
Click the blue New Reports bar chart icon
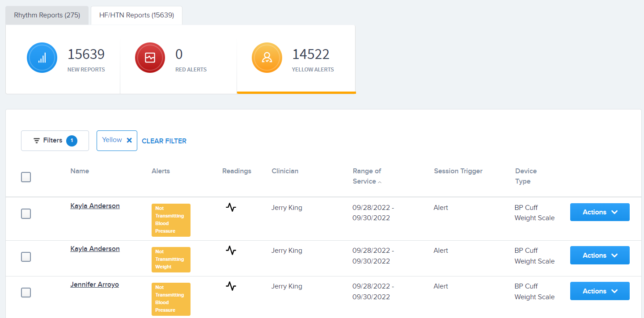(x=42, y=58)
